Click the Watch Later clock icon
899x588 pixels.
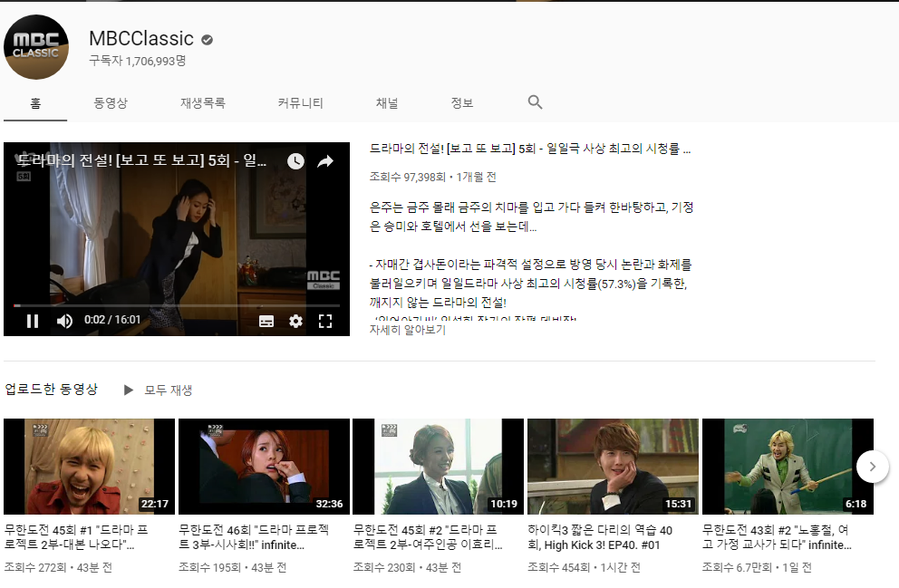point(295,161)
